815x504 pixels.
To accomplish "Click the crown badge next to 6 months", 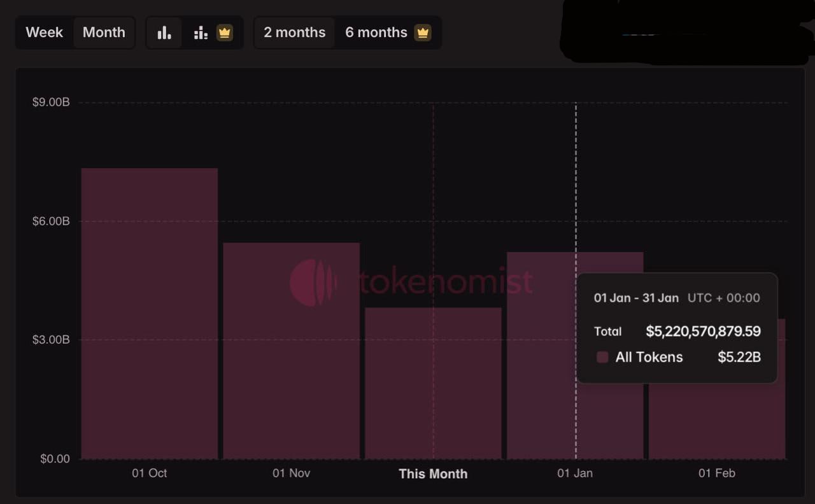I will pyautogui.click(x=423, y=32).
